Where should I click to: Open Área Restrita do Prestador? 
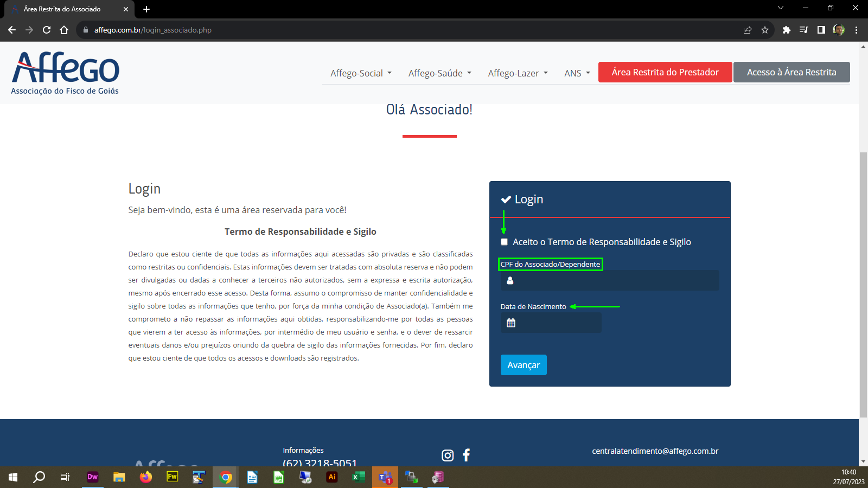[x=665, y=72]
